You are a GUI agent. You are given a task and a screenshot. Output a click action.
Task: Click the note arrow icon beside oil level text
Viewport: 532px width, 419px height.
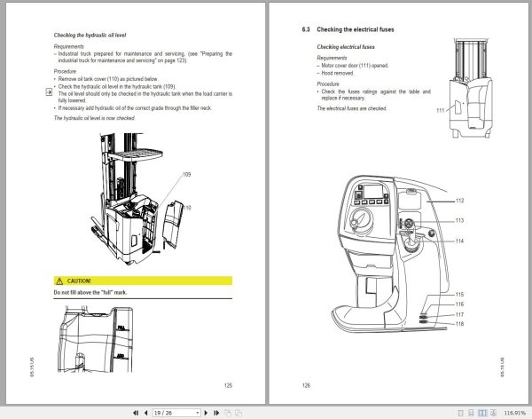click(49, 91)
